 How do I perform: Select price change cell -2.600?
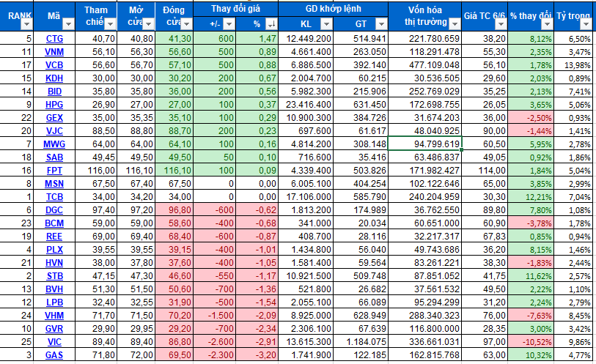[215, 341]
